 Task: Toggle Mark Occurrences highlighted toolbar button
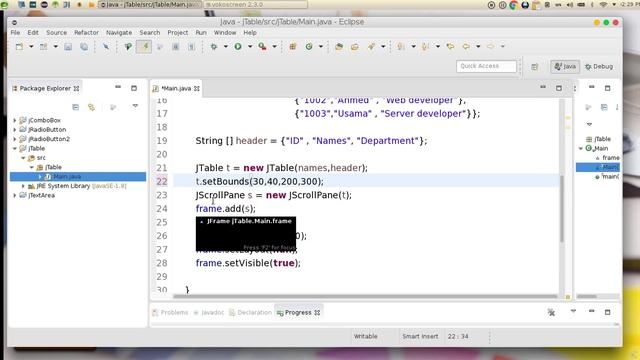pos(144,47)
